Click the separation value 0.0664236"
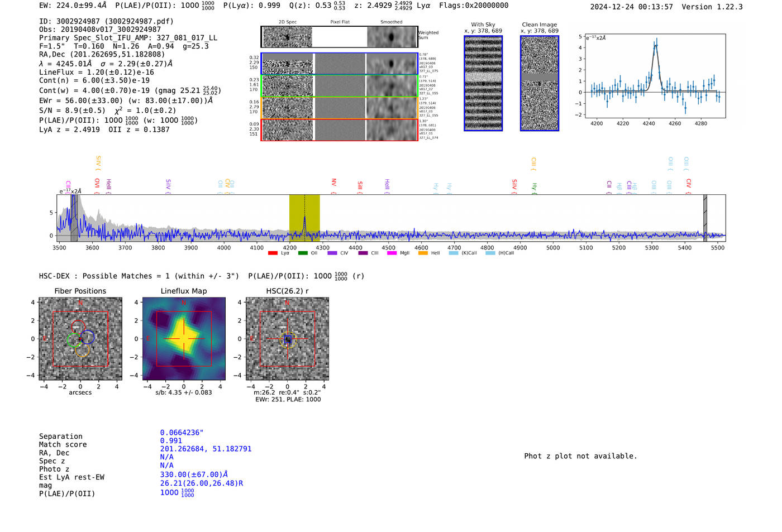Image resolution: width=782 pixels, height=532 pixels. click(x=182, y=433)
